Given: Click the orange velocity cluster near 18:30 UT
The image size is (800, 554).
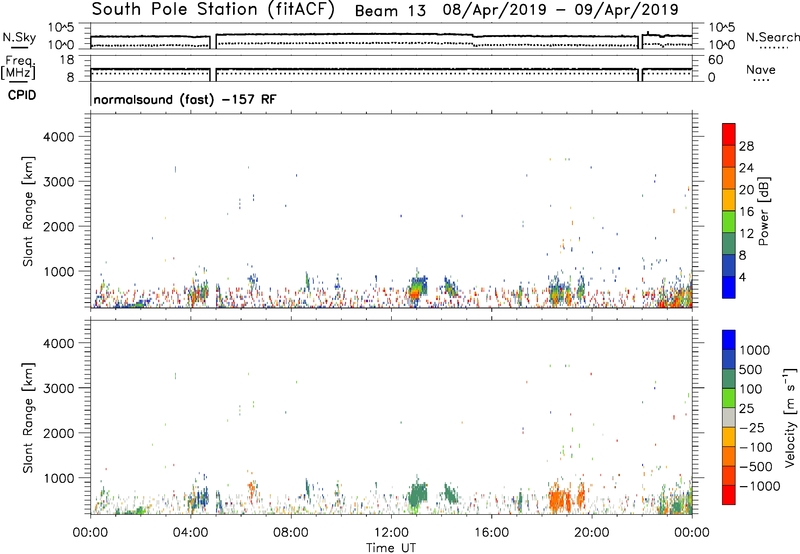Looking at the screenshot, I should tap(560, 497).
